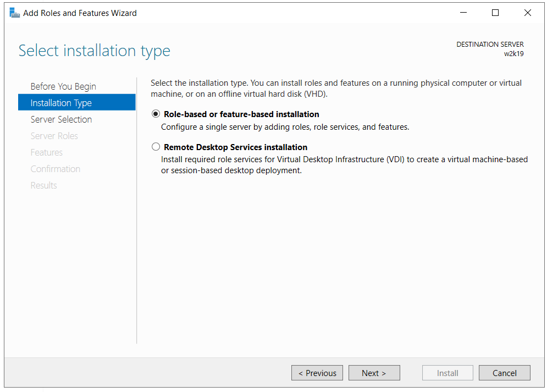Viewport: 547px width, 392px height.
Task: Click the greyed-out Server Roles step
Action: tap(54, 136)
